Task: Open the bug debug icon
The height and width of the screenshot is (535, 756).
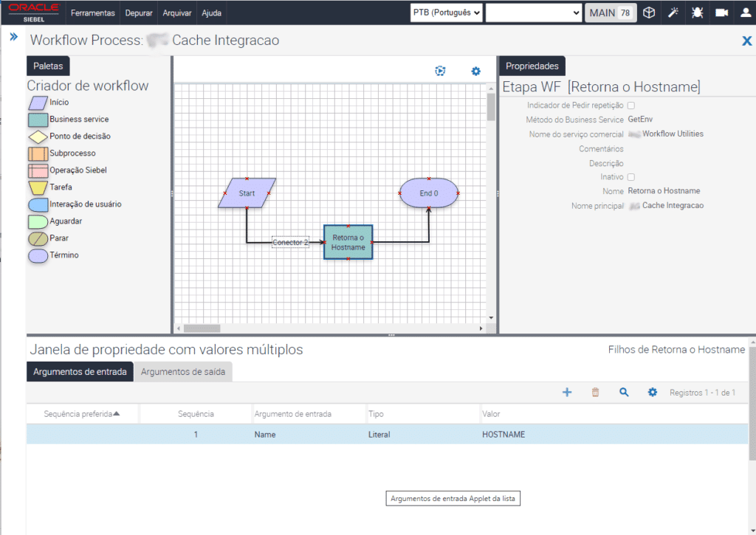Action: pyautogui.click(x=697, y=13)
